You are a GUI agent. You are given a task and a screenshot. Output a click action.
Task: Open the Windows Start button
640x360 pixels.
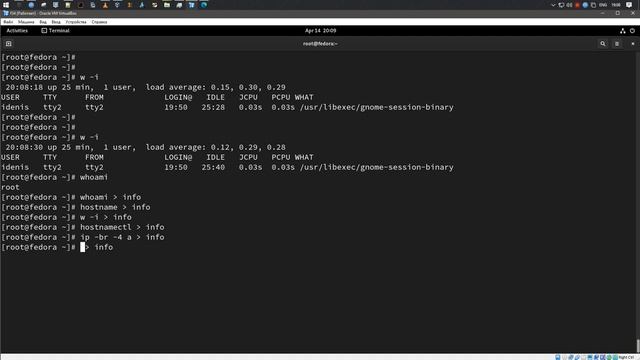(x=6, y=5)
